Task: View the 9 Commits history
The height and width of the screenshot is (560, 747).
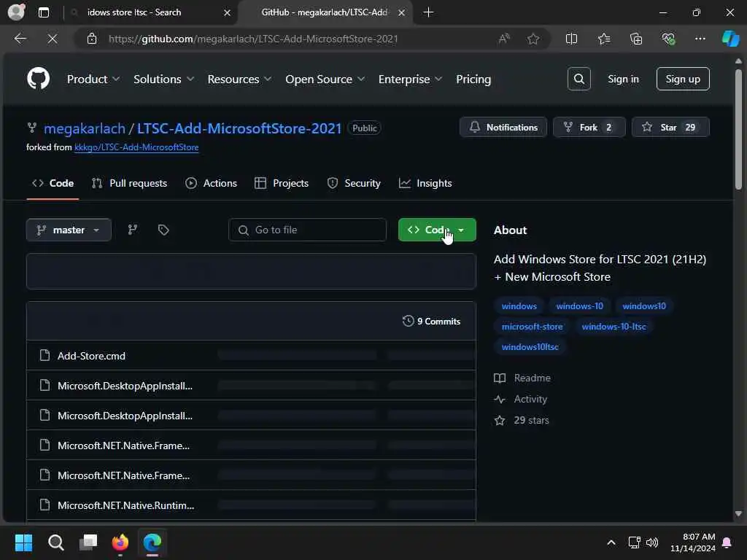Action: 432,322
